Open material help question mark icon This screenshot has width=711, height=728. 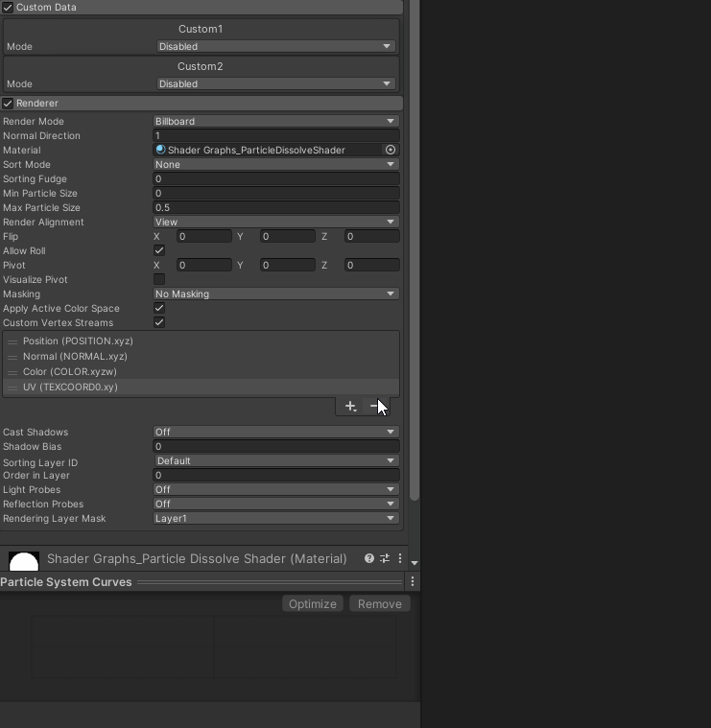click(x=369, y=558)
